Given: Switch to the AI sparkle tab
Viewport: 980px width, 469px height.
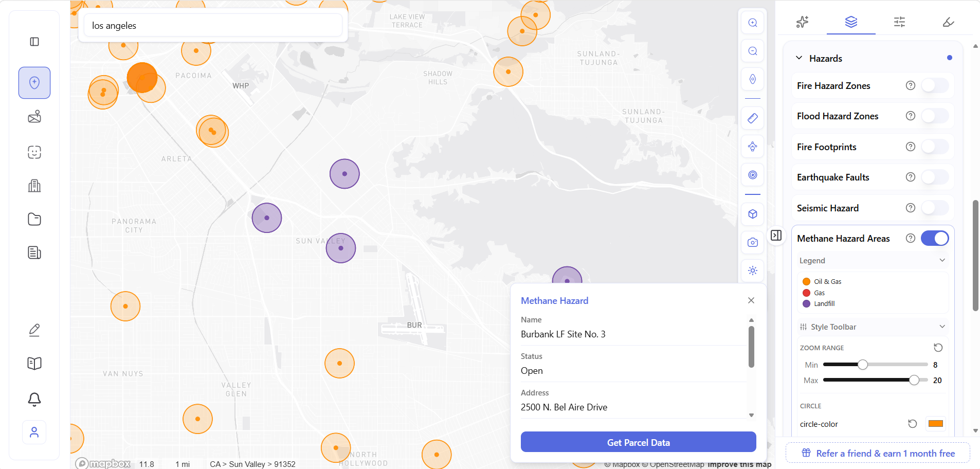Looking at the screenshot, I should (802, 22).
